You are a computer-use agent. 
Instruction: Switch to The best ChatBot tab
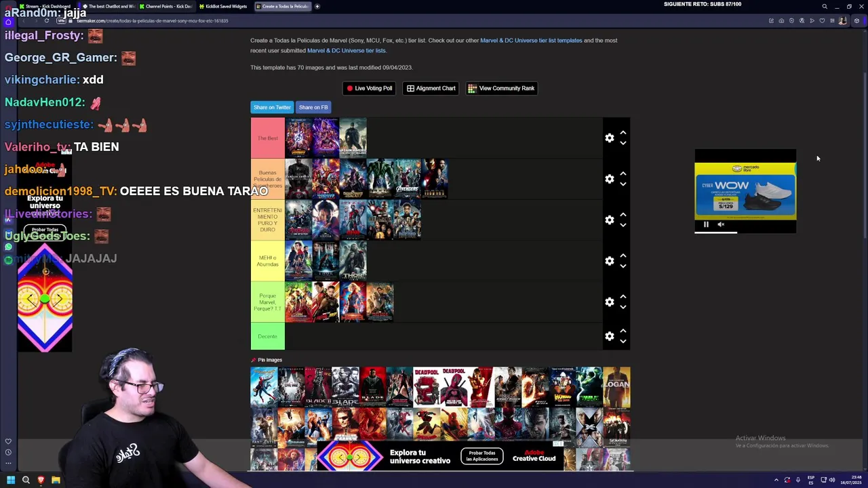pyautogui.click(x=108, y=6)
